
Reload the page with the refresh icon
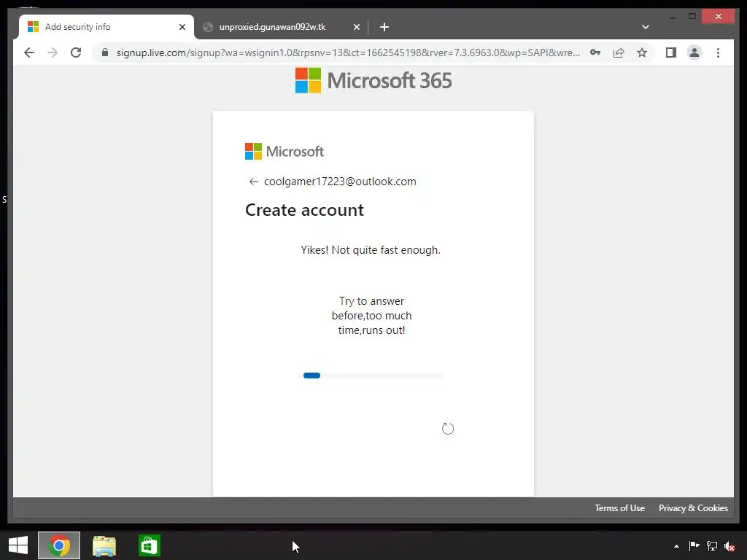pos(76,52)
